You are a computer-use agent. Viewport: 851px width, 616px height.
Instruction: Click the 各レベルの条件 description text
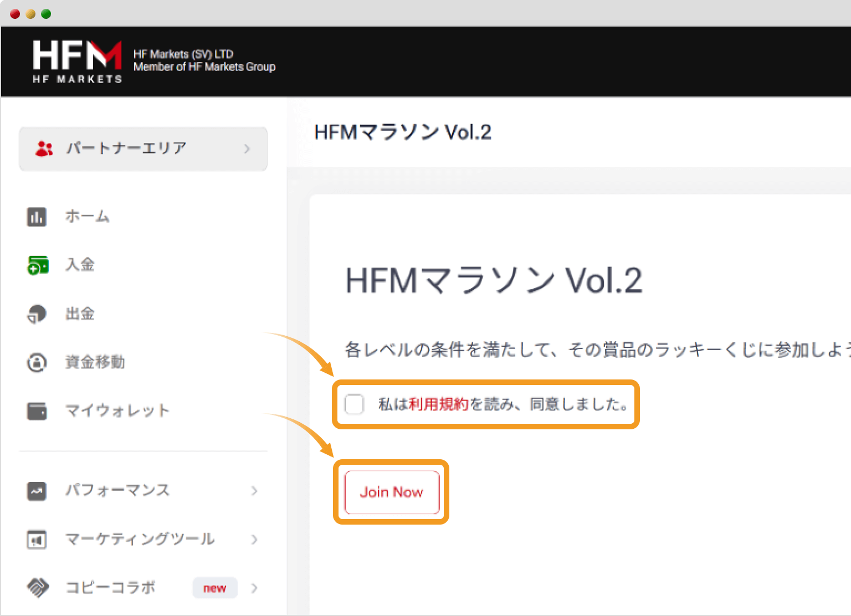coord(597,350)
